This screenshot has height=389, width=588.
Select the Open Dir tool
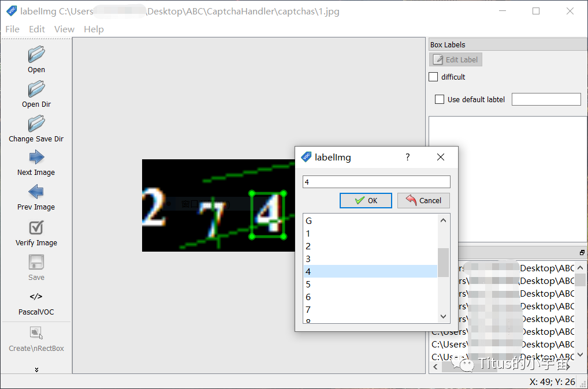(x=36, y=95)
